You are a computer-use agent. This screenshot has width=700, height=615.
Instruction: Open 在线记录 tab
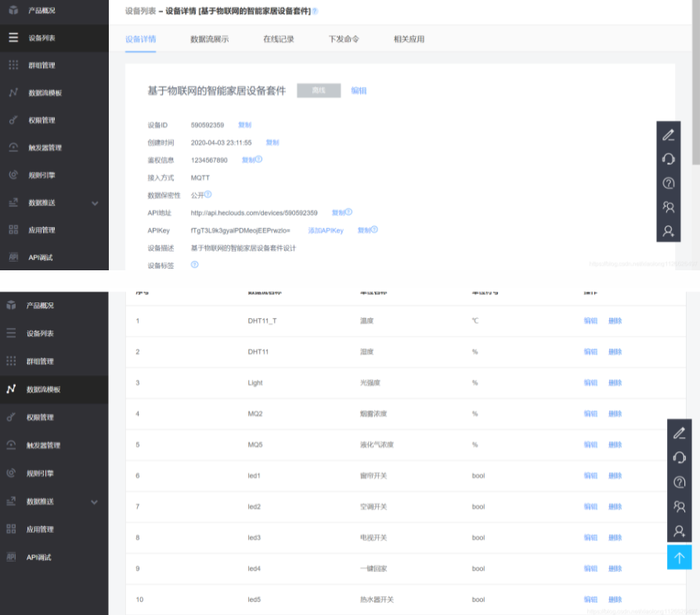tap(279, 39)
